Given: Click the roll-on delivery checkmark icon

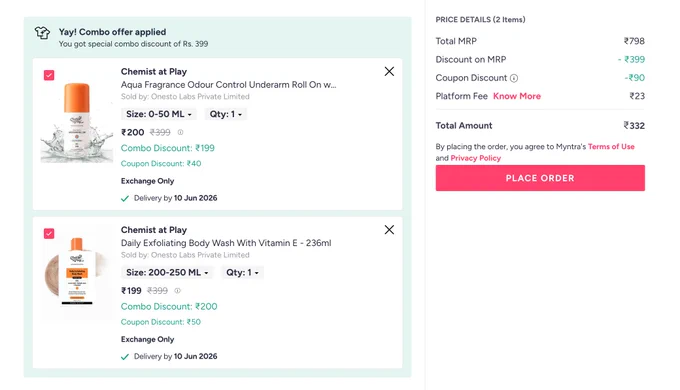Looking at the screenshot, I should pyautogui.click(x=125, y=198).
